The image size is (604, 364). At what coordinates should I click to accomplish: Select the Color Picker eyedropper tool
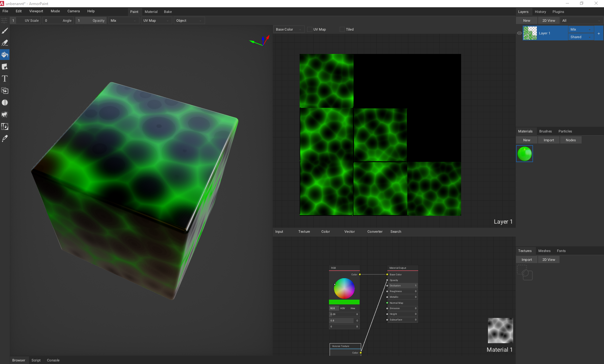[x=5, y=138]
